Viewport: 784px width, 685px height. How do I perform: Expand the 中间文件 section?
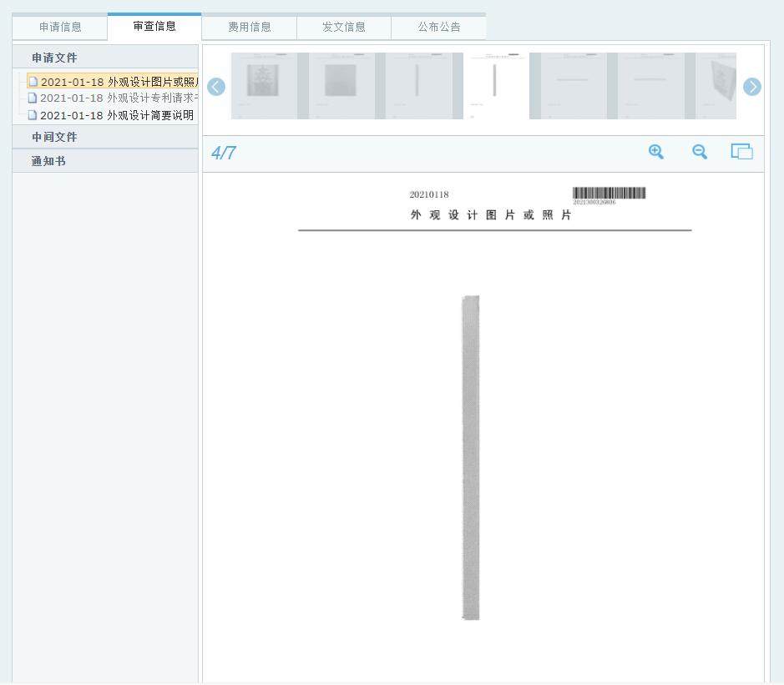(54, 137)
